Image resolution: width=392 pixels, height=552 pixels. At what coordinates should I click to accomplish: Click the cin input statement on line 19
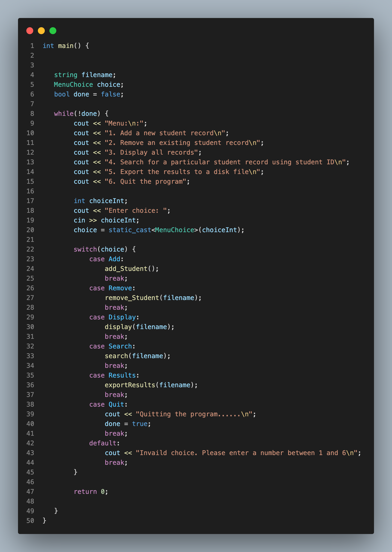106,220
